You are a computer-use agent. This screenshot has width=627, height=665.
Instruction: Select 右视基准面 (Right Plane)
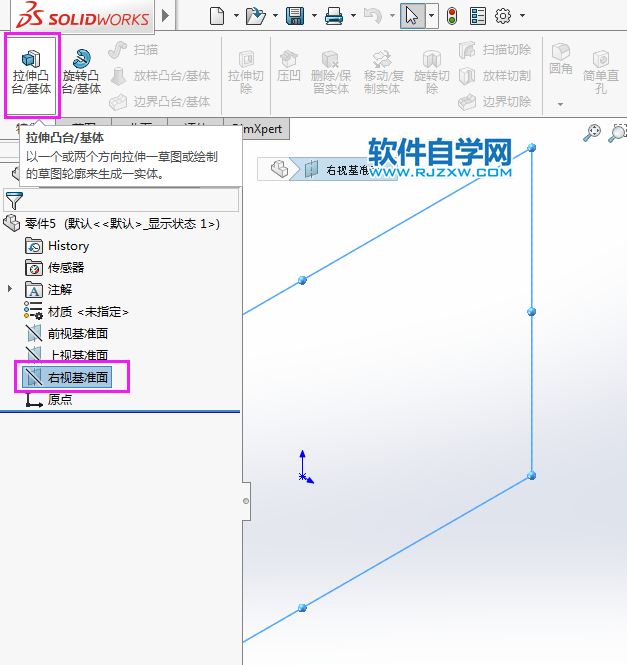point(67,377)
